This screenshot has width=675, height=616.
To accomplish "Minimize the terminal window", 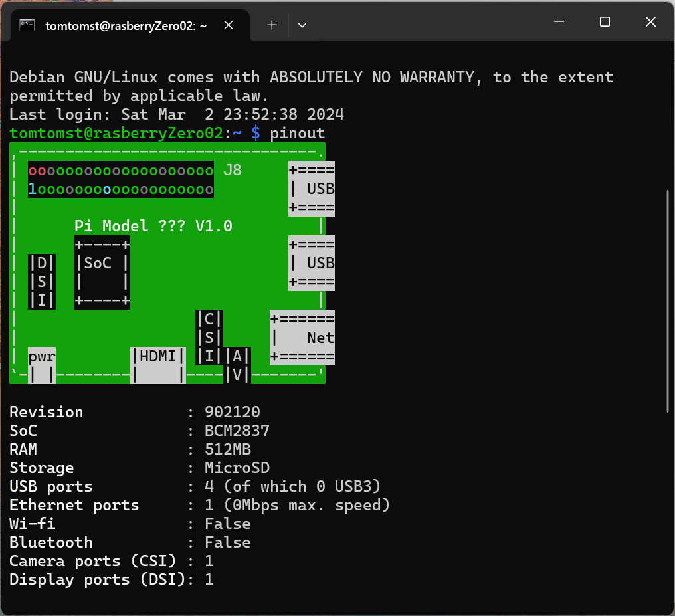I will tap(559, 21).
